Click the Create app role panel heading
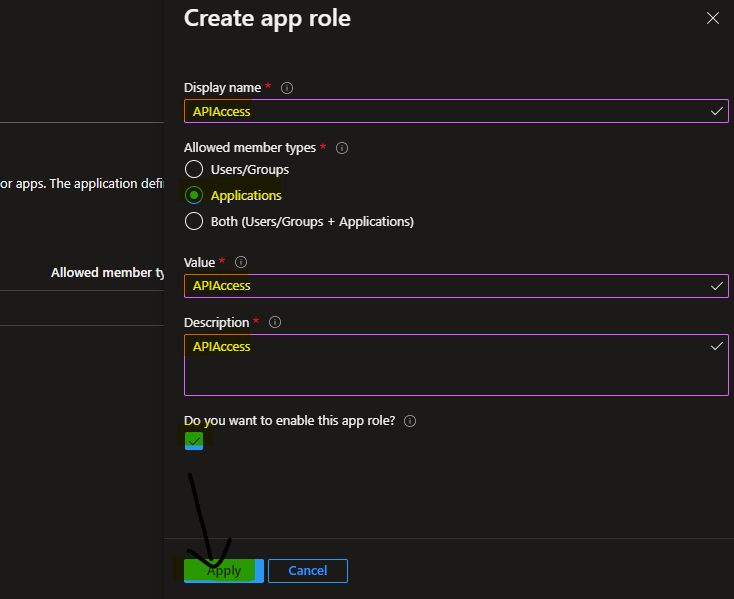Viewport: 734px width, 599px height. click(x=267, y=18)
